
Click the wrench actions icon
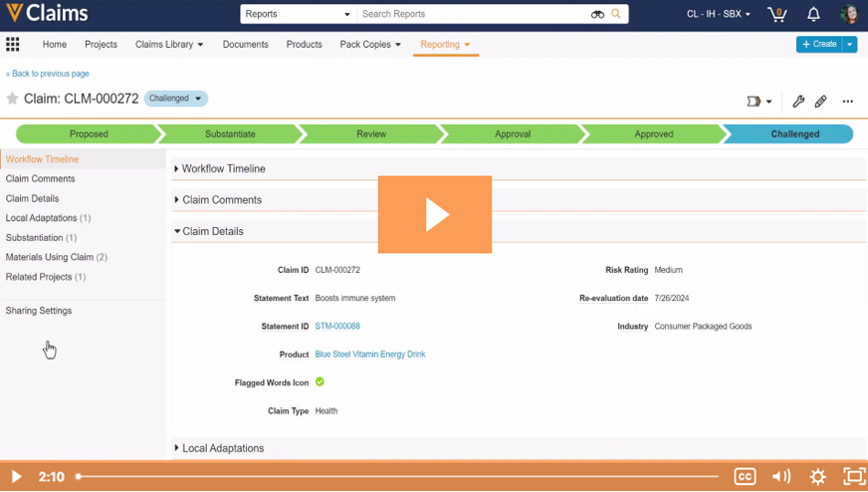coord(798,101)
